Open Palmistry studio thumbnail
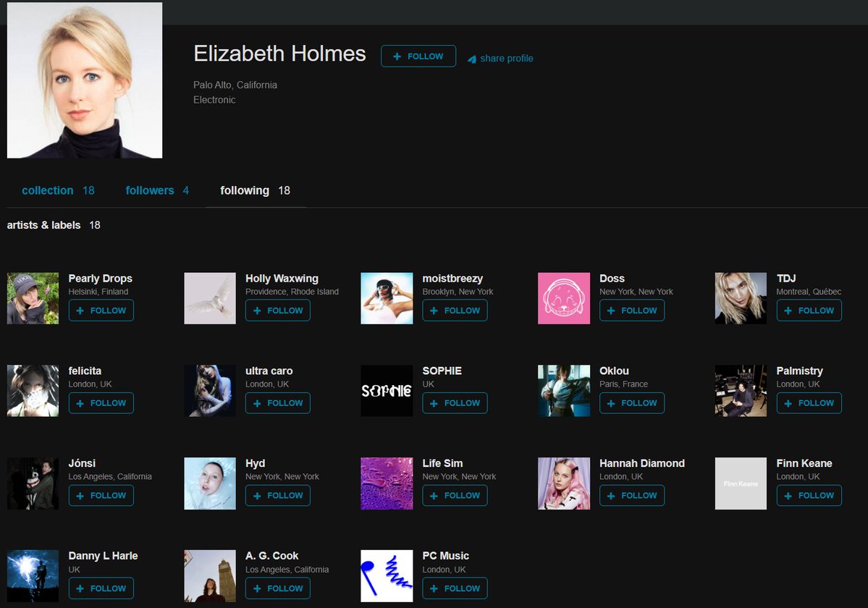Screen dimensions: 868x608 741,391
